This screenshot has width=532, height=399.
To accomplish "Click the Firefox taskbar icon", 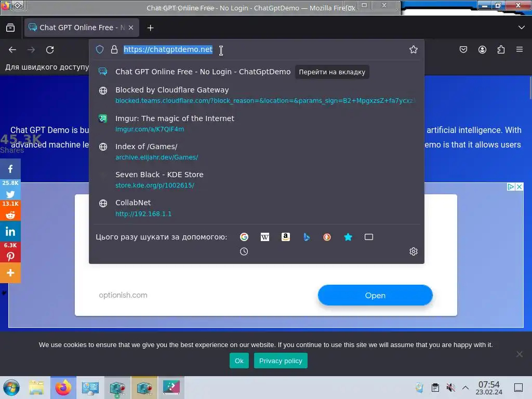I will click(63, 388).
